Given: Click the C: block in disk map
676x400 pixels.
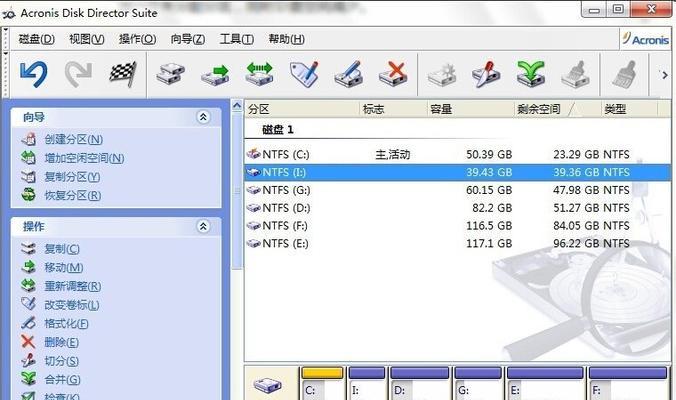Looking at the screenshot, I should 322,383.
